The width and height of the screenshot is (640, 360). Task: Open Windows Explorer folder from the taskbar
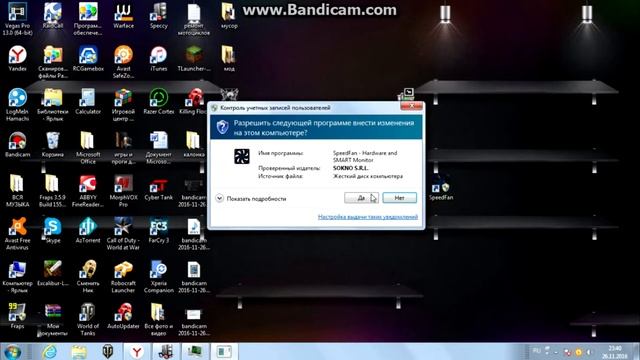79,352
